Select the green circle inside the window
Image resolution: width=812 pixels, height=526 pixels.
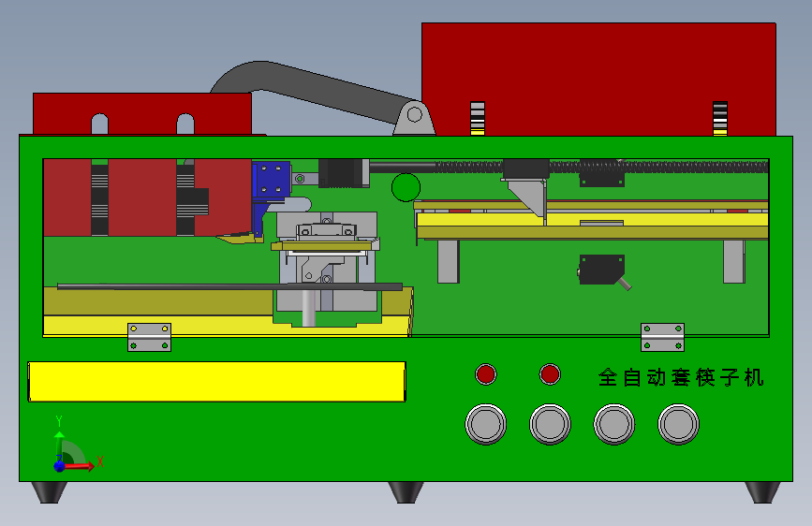[x=406, y=187]
